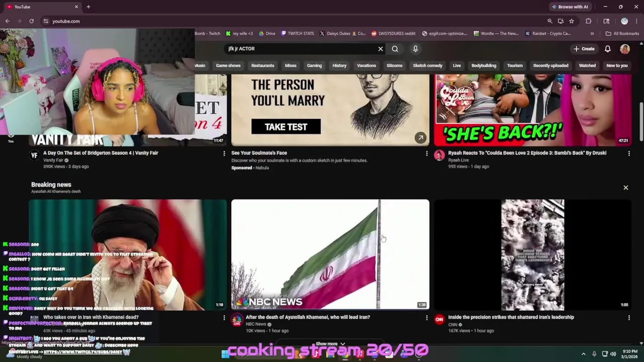This screenshot has width=644, height=362.
Task: Open options for the CNN precision strikes video
Action: pyautogui.click(x=629, y=318)
